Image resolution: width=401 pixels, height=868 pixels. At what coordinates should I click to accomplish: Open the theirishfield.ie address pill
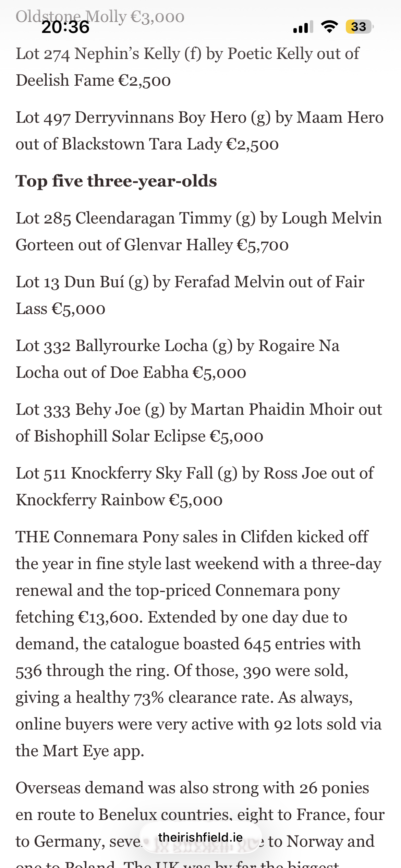click(x=200, y=837)
